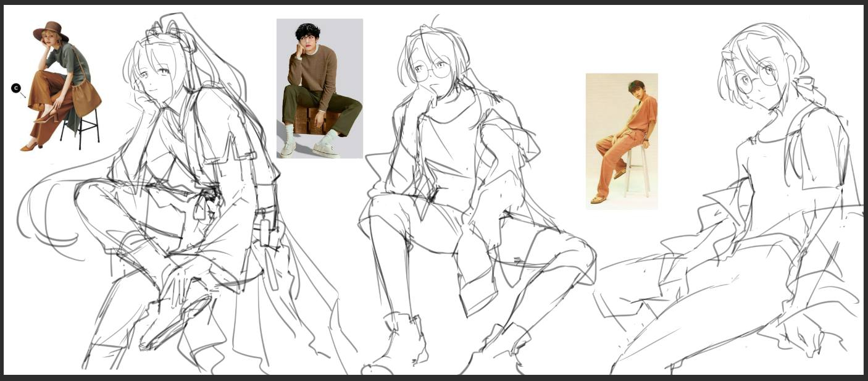Viewport: 868px width, 381px height.
Task: Click the black circular "C" marker
Action: pos(15,88)
